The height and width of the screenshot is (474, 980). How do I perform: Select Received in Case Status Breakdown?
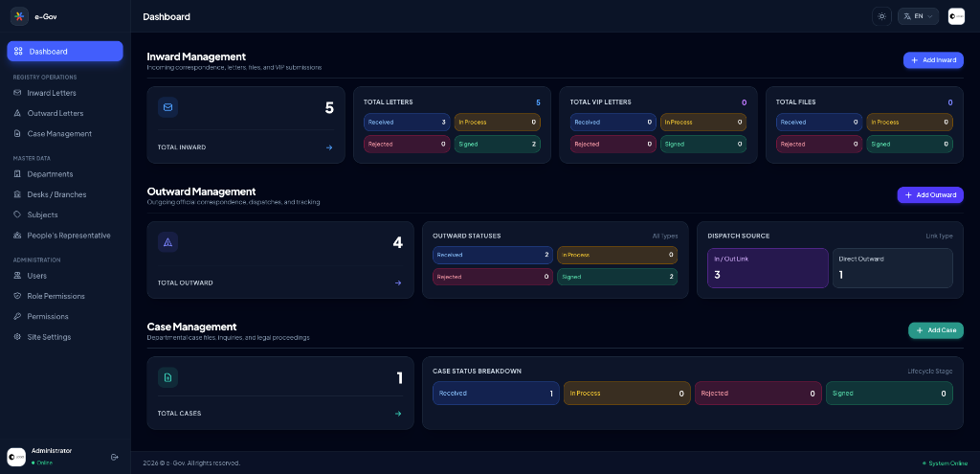pos(496,394)
